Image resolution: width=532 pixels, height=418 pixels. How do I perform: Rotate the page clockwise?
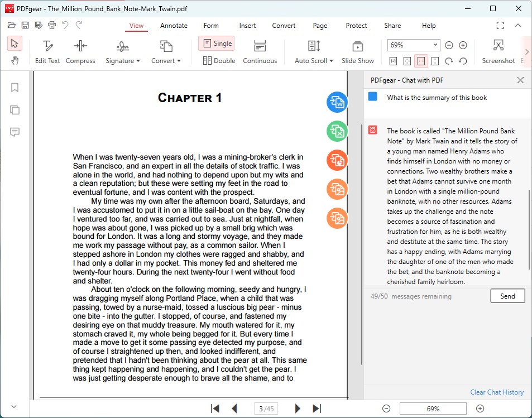coord(450,61)
